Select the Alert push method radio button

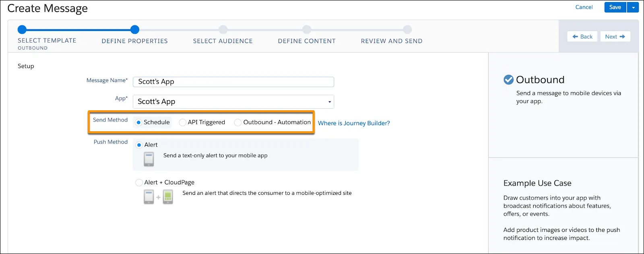click(139, 145)
